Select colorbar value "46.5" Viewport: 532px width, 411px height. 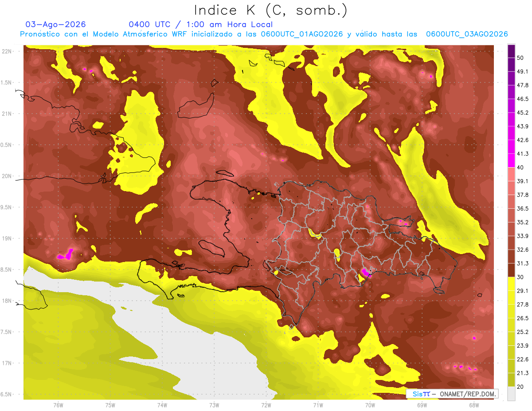click(523, 99)
